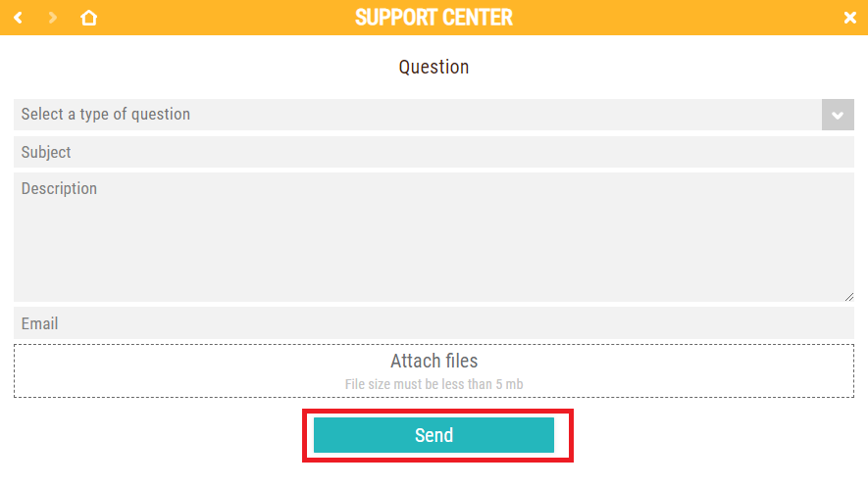Click the "SUPPORT CENTER" header title

[x=434, y=18]
